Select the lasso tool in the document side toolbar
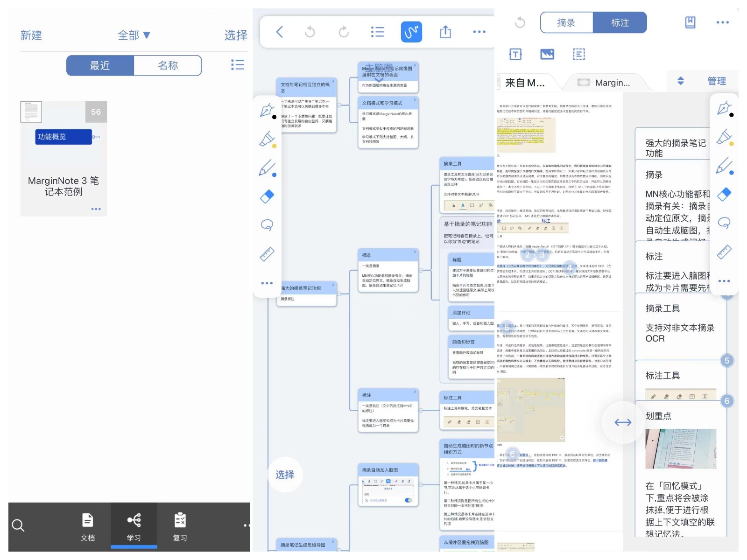Screen dimensions: 747x560 click(724, 223)
